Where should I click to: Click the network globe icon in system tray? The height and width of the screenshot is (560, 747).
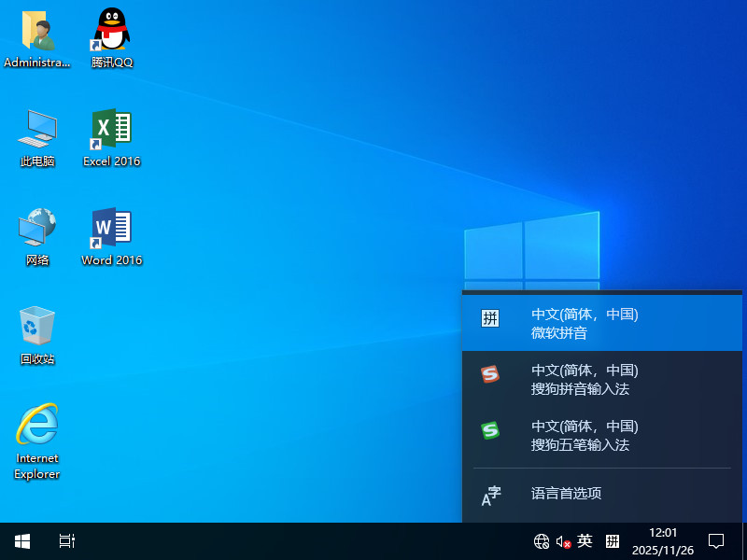click(x=542, y=541)
